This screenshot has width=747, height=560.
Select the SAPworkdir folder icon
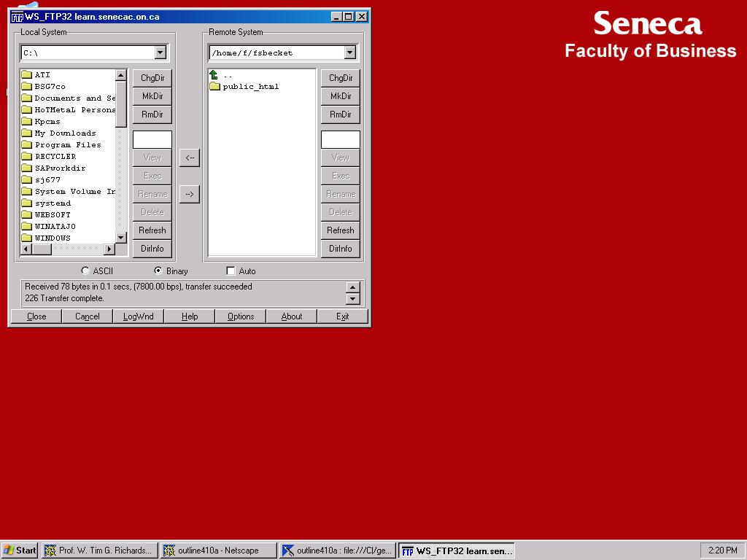27,168
